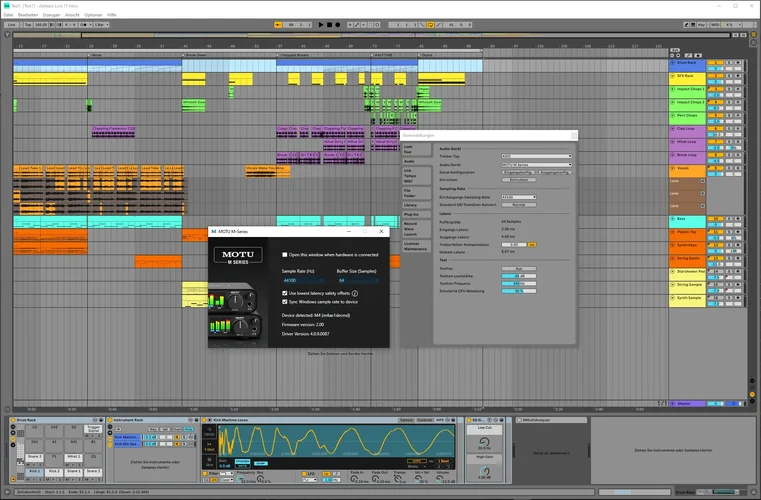
Task: Start playback with the Play button
Action: pyautogui.click(x=321, y=25)
